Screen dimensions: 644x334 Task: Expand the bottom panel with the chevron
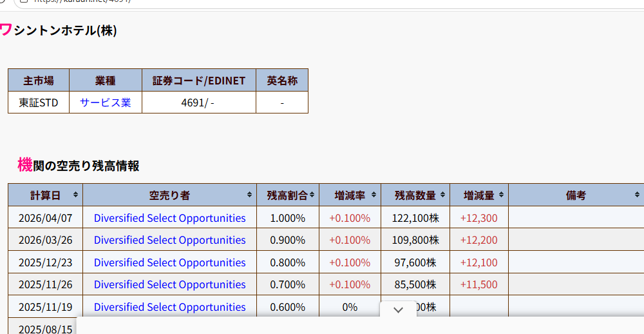(x=398, y=310)
